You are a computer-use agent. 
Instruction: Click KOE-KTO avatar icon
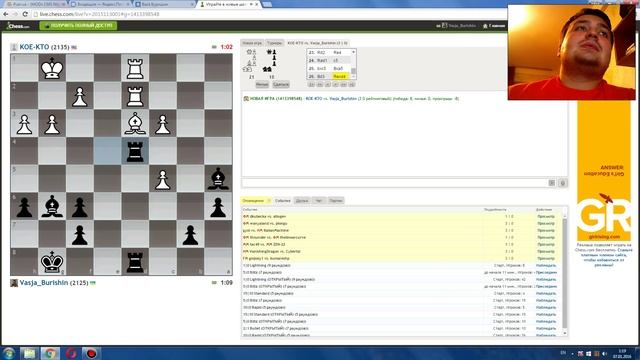click(14, 47)
